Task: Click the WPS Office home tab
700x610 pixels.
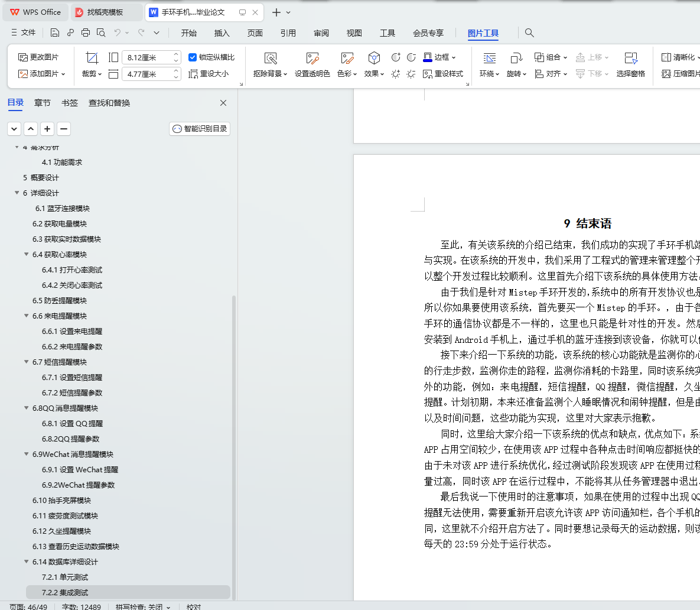Action: tap(35, 12)
